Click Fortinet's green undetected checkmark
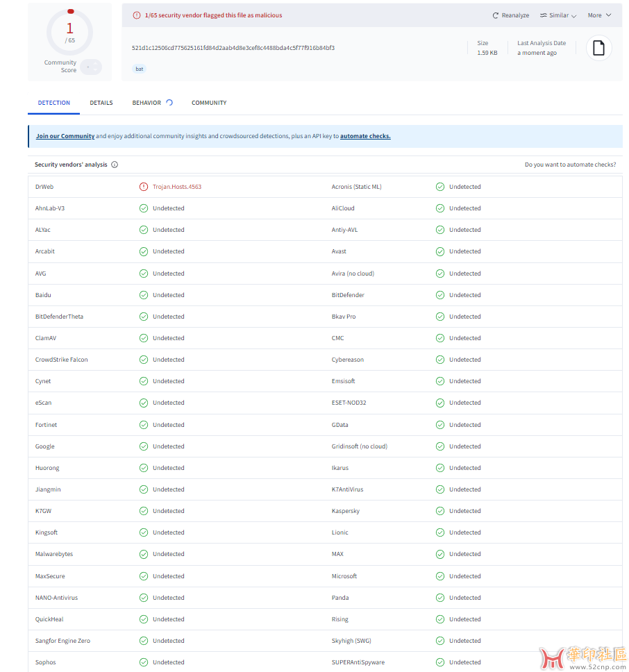 click(144, 425)
